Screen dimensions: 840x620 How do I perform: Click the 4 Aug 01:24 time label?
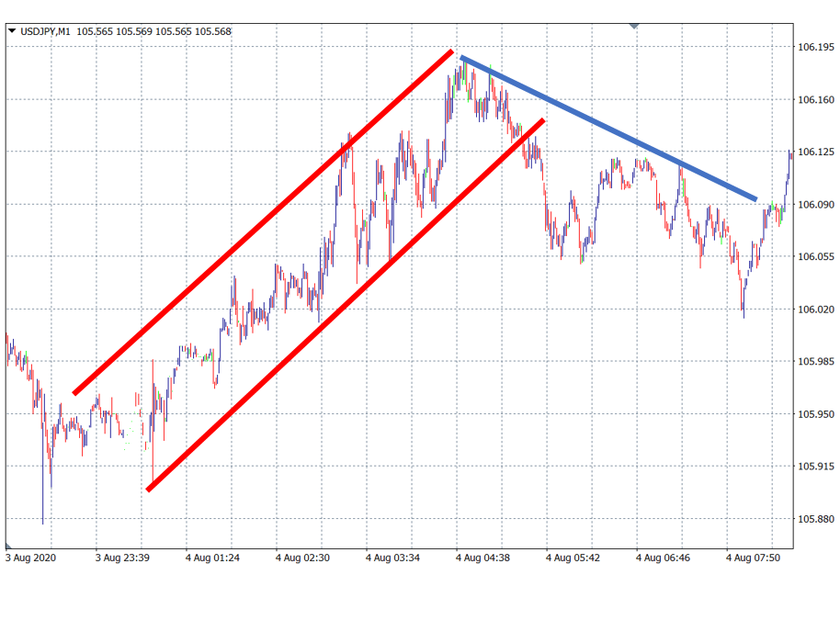pyautogui.click(x=215, y=557)
